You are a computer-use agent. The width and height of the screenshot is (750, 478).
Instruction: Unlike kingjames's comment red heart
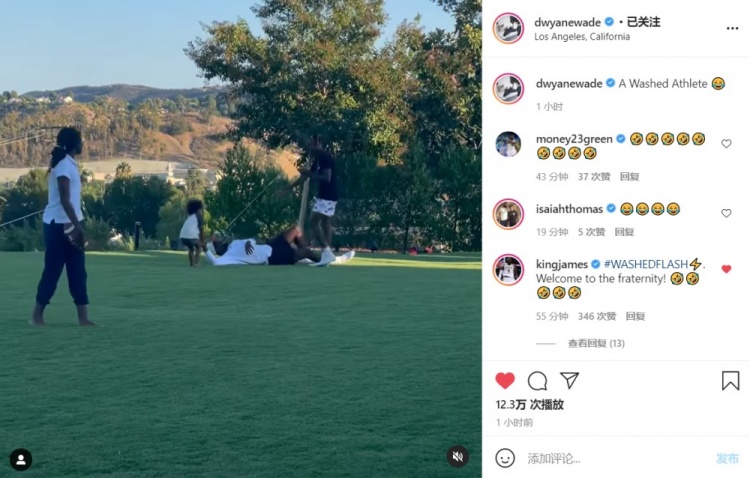[x=726, y=269]
